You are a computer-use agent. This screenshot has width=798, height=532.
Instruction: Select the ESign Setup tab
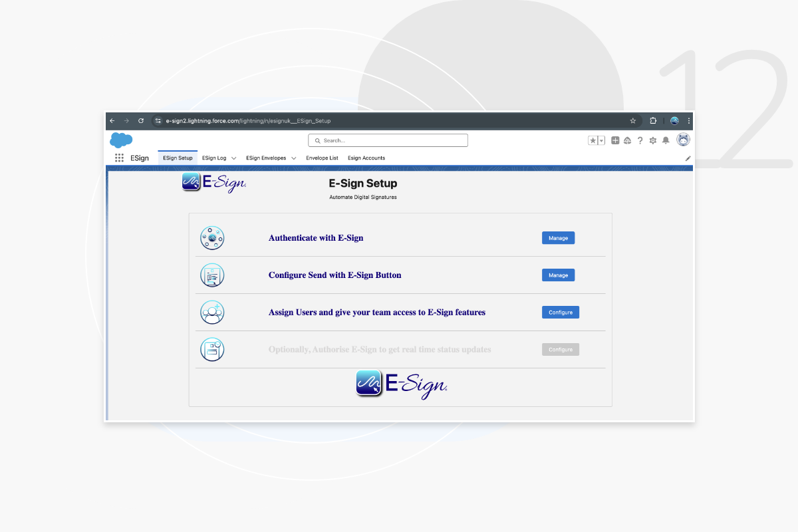click(x=178, y=158)
